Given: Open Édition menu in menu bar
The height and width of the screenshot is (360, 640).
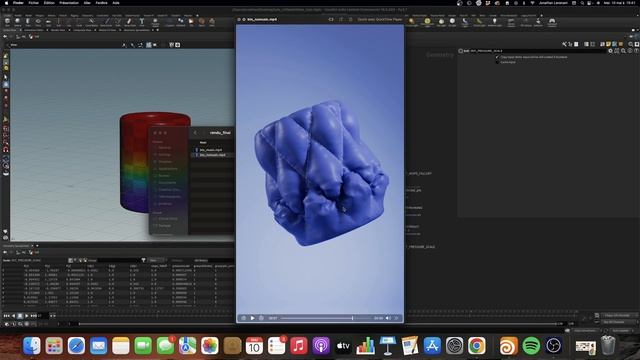Looking at the screenshot, I should coord(49,3).
